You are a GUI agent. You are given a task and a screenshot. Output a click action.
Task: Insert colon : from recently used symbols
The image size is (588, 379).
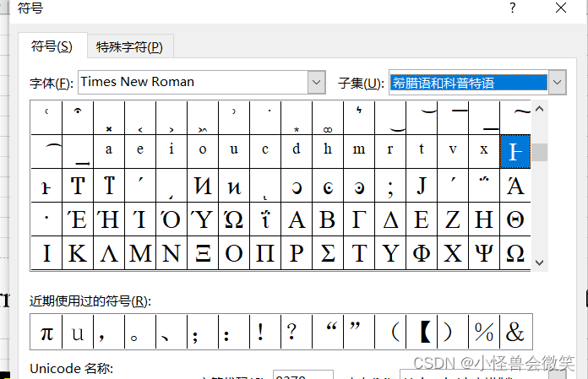click(234, 332)
